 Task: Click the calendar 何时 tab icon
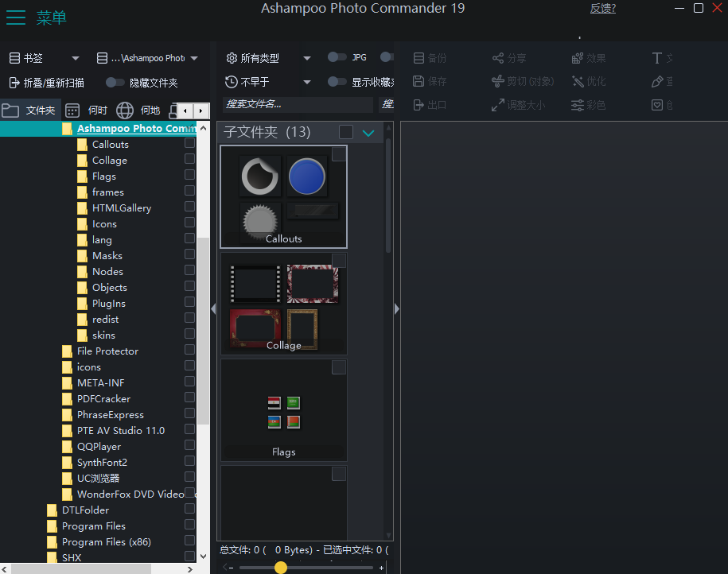click(x=72, y=111)
